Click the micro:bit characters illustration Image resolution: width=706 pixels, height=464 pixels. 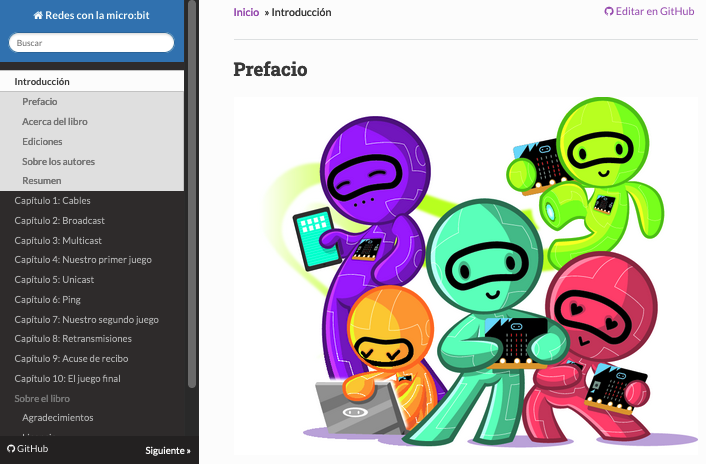(x=466, y=275)
